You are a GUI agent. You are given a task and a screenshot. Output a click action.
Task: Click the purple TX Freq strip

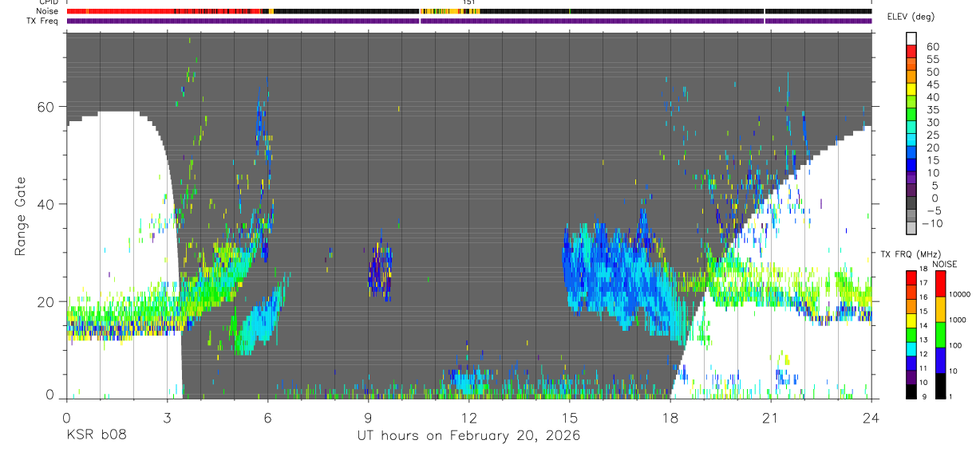[469, 20]
